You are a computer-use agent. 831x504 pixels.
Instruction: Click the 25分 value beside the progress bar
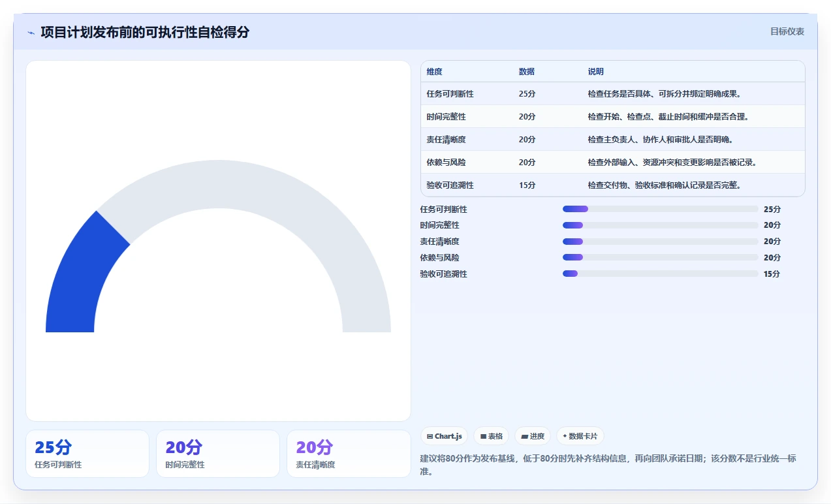772,210
